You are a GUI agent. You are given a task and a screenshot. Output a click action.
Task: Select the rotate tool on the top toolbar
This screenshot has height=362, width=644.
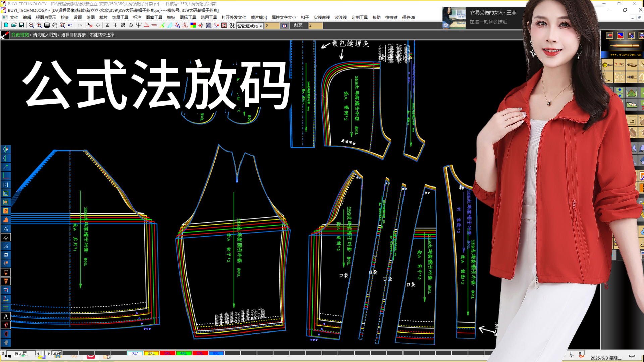tap(131, 25)
